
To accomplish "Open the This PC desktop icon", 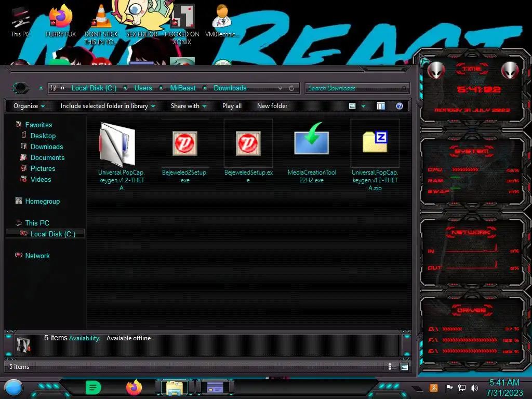I will tap(20, 21).
